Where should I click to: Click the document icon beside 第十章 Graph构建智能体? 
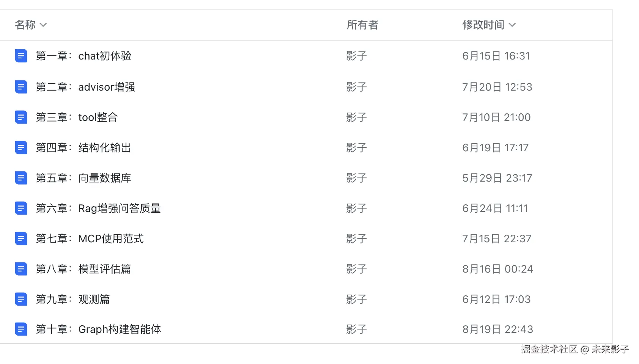21,329
